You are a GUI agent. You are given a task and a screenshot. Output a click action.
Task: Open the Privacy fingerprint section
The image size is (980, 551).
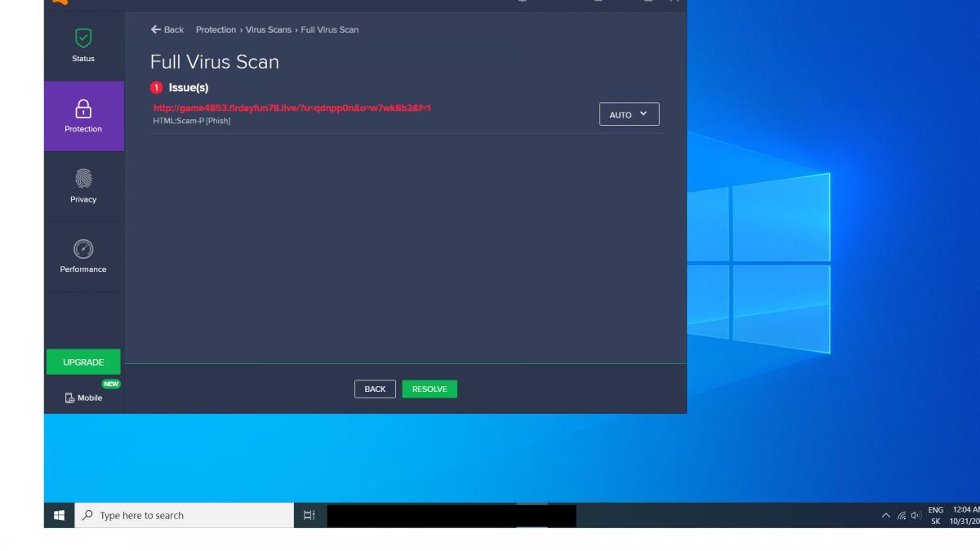click(x=83, y=186)
